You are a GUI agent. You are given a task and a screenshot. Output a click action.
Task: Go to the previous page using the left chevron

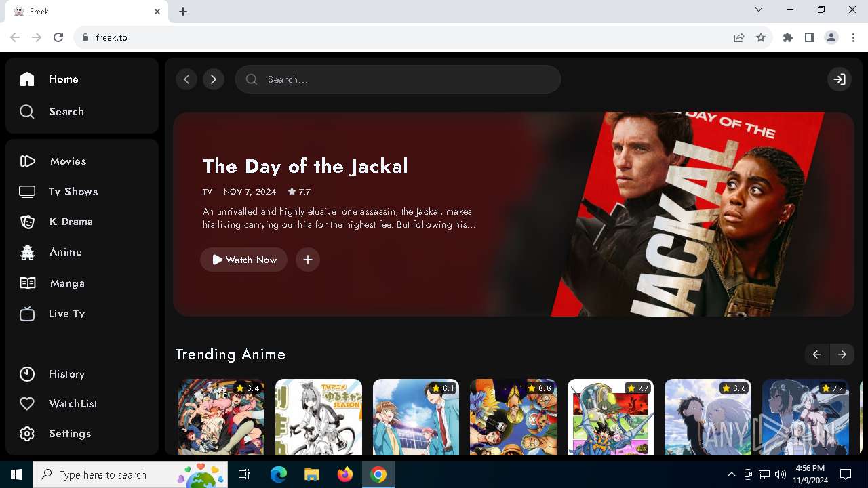(x=186, y=79)
